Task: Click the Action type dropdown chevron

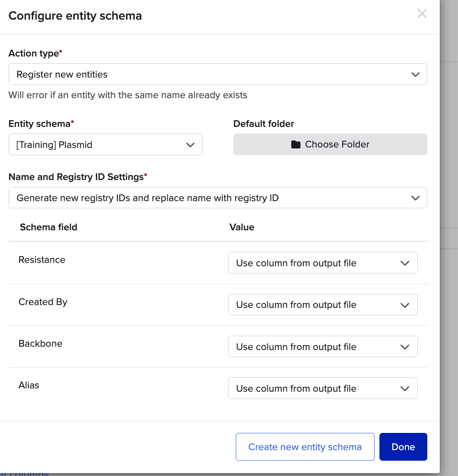Action: (415, 74)
